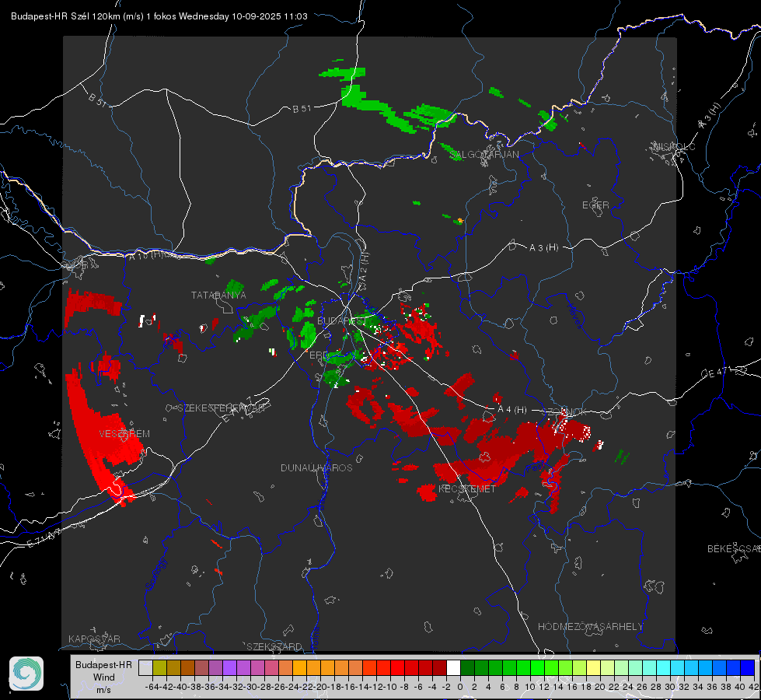Screen dimensions: 761x700
Task: Click the 'A 4 (H)' road label
Action: [x=512, y=410]
